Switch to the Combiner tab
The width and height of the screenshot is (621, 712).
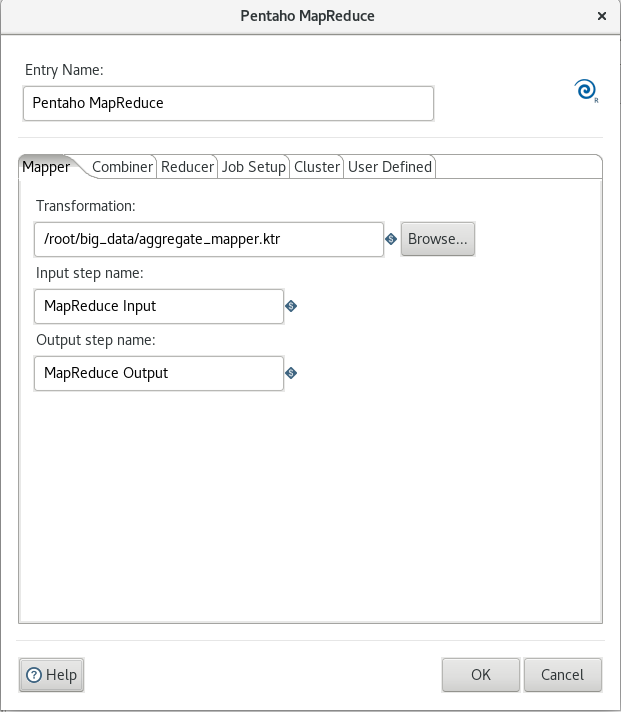pos(122,167)
